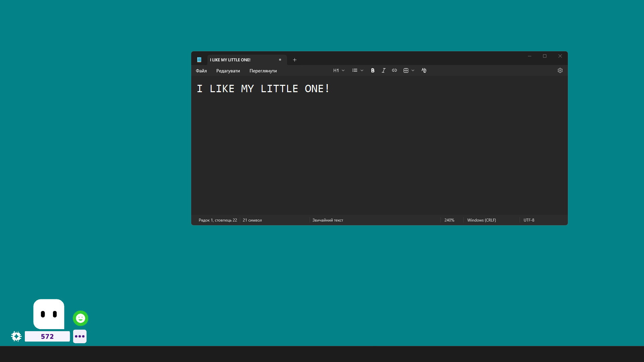Screen dimensions: 644x362
Task: Apply bulleted list formatting
Action: click(x=355, y=70)
